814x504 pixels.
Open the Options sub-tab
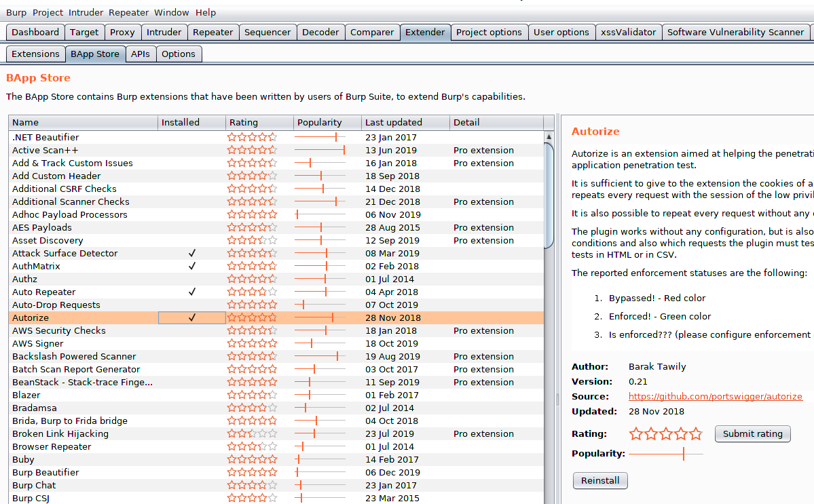point(179,54)
